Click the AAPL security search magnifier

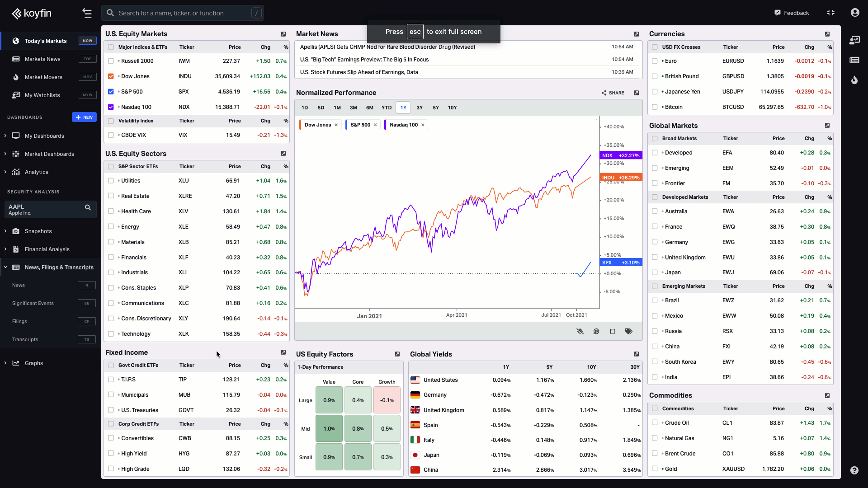88,207
